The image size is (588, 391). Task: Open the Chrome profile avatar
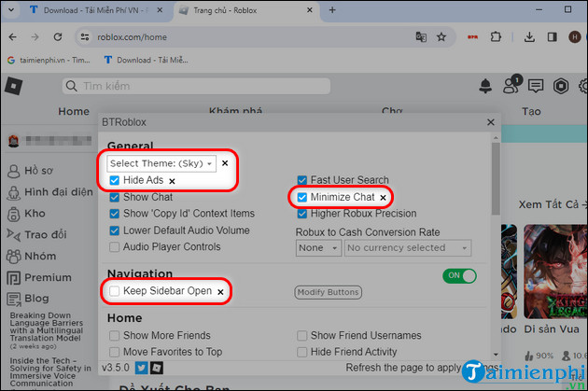pyautogui.click(x=575, y=36)
